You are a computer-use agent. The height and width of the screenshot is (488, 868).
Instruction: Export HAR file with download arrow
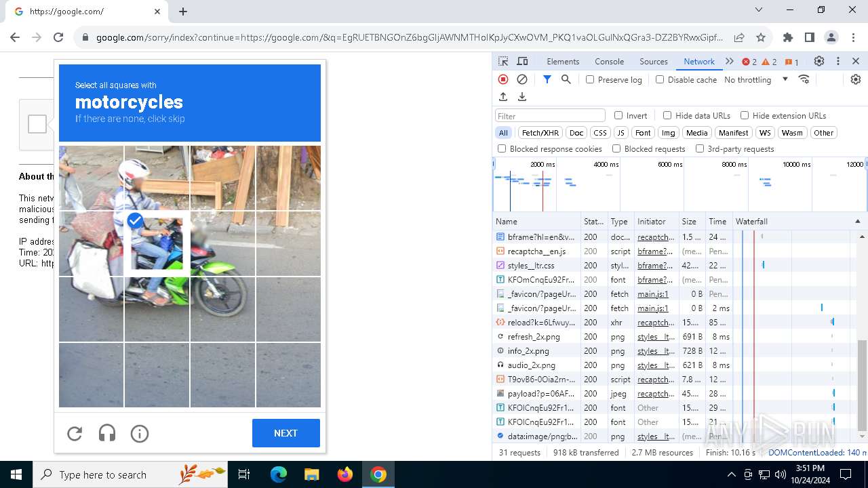522,97
